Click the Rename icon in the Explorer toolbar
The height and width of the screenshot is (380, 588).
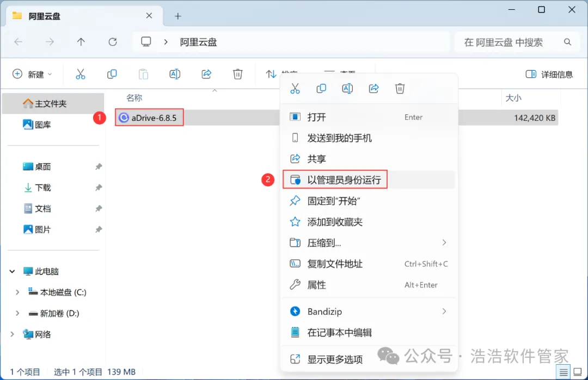click(175, 74)
